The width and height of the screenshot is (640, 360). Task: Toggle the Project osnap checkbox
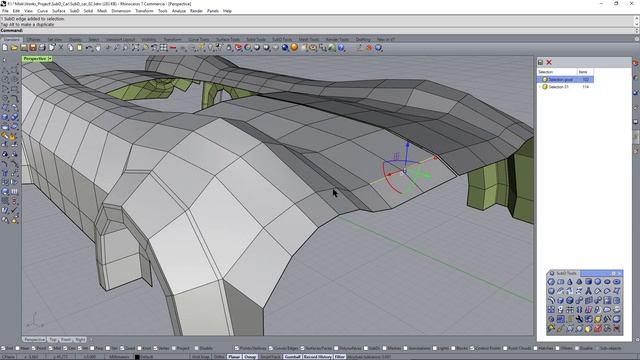[x=174, y=348]
